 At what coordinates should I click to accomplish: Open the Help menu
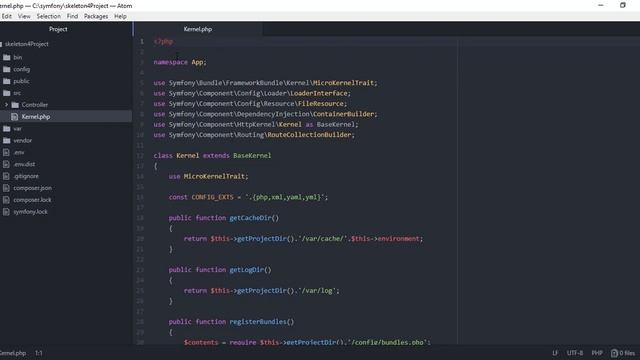(120, 16)
